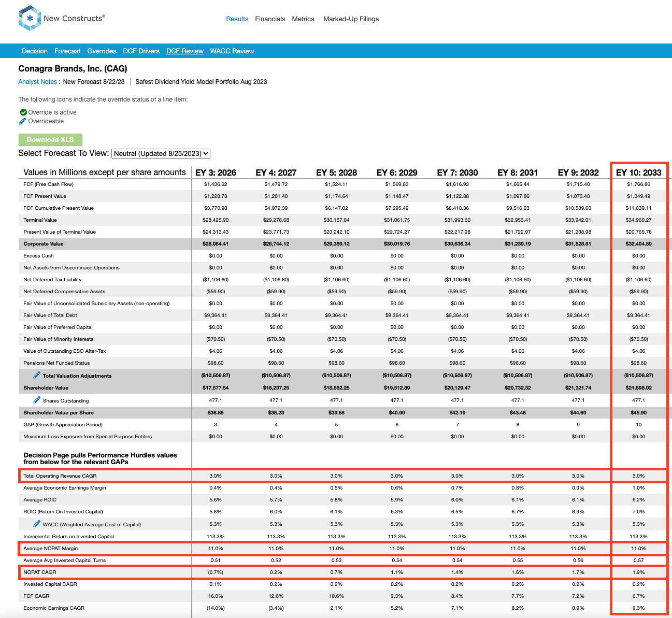Screen dimensions: 672x618
Task: Click the $1,436.62 FCF value for 2026
Action: [x=216, y=184]
